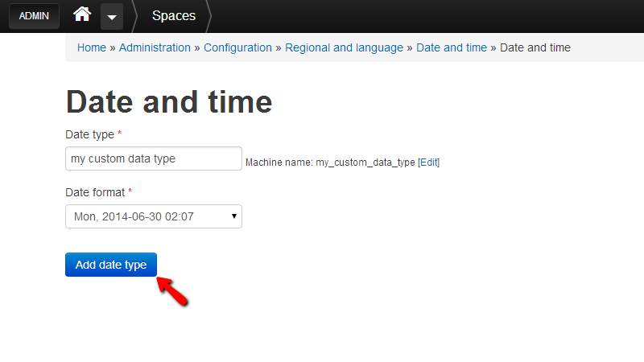
Task: Click the Edit link for machine name
Action: [x=428, y=162]
